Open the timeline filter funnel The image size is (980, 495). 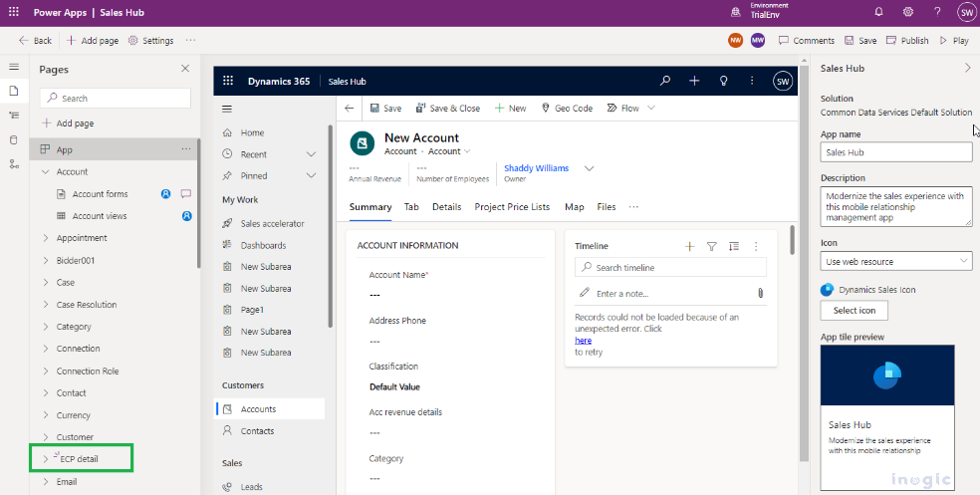(711, 246)
